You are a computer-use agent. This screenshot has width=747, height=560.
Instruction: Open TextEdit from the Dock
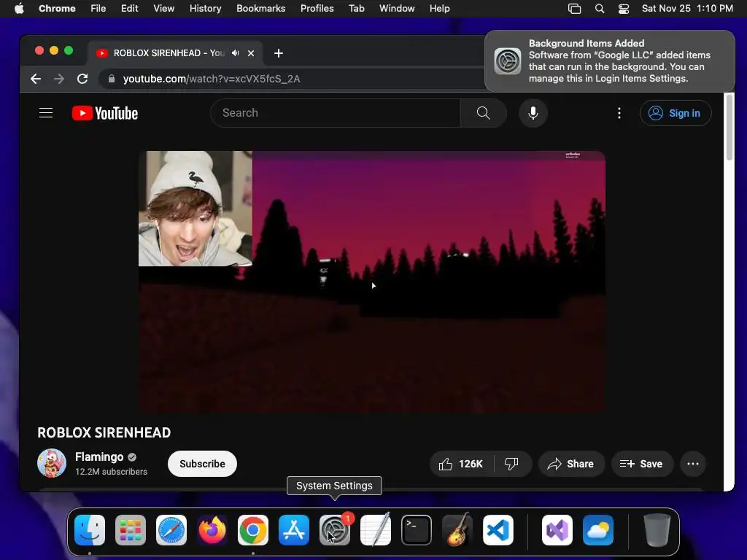376,530
